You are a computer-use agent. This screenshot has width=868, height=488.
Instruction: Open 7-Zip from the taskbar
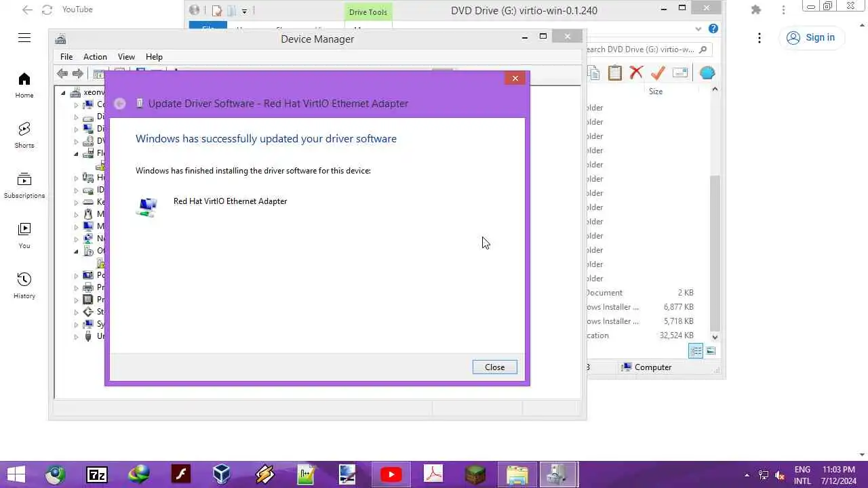[97, 474]
